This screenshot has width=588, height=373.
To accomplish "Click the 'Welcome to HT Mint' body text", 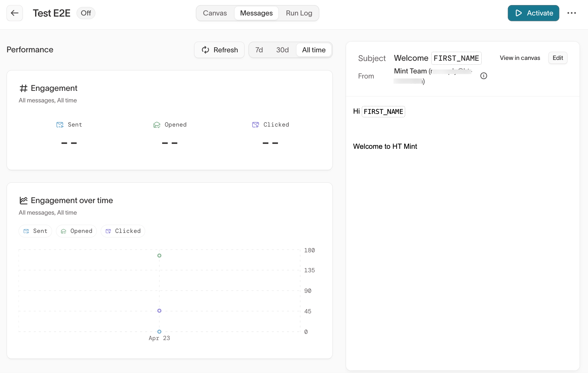I will click(x=385, y=147).
